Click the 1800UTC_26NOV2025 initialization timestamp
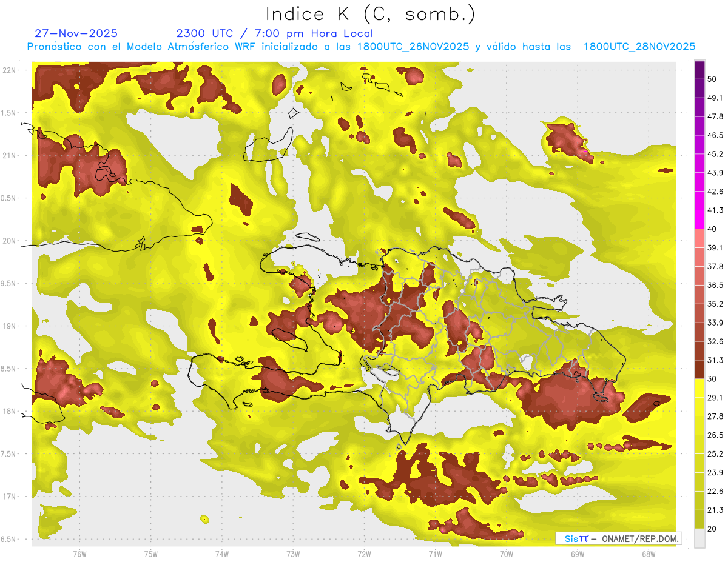The image size is (728, 562). 413,47
